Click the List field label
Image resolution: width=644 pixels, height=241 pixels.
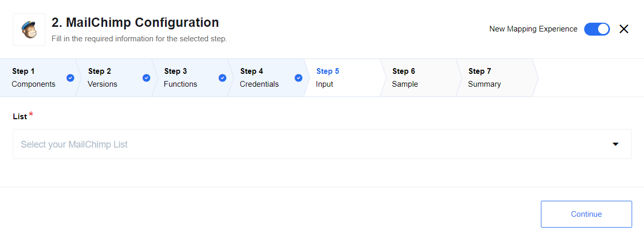point(20,117)
